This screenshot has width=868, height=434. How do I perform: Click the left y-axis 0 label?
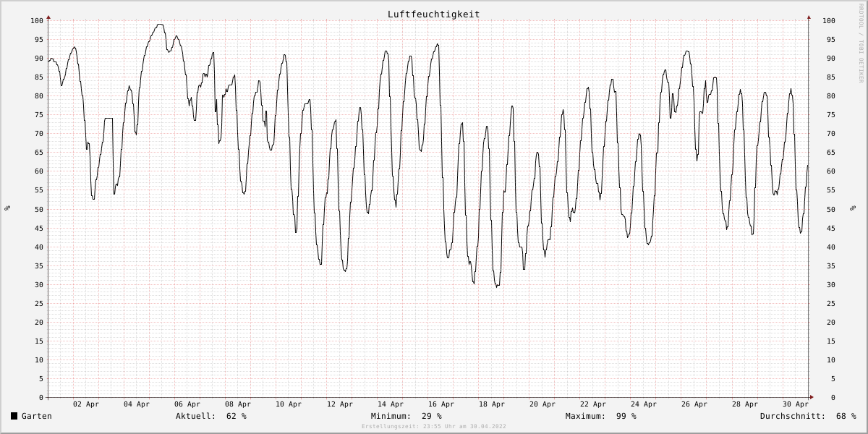(x=41, y=398)
